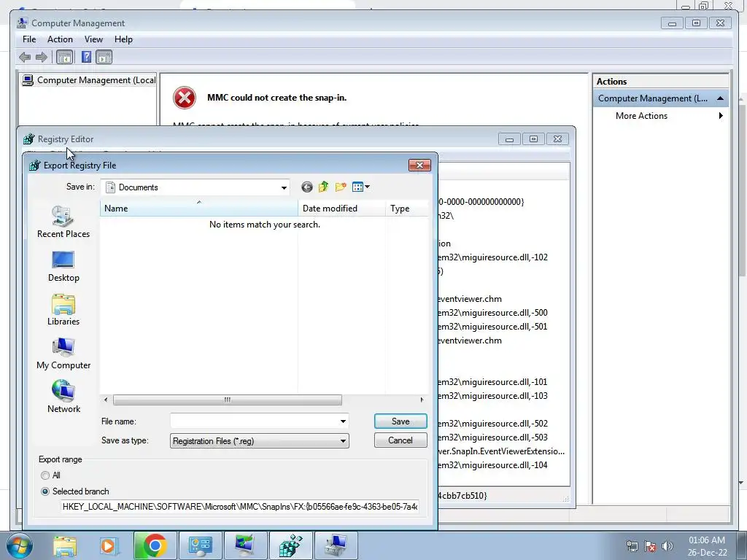Select the All export range radio button

45,475
